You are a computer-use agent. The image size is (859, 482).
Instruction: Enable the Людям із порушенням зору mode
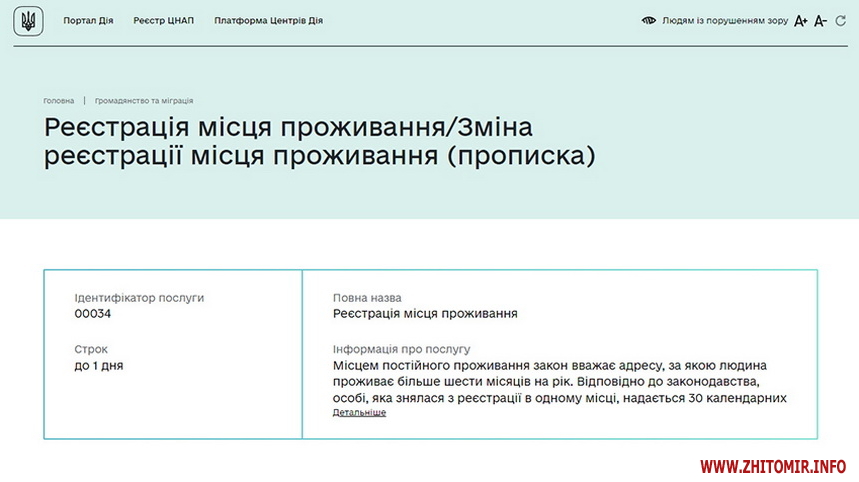[x=724, y=21]
